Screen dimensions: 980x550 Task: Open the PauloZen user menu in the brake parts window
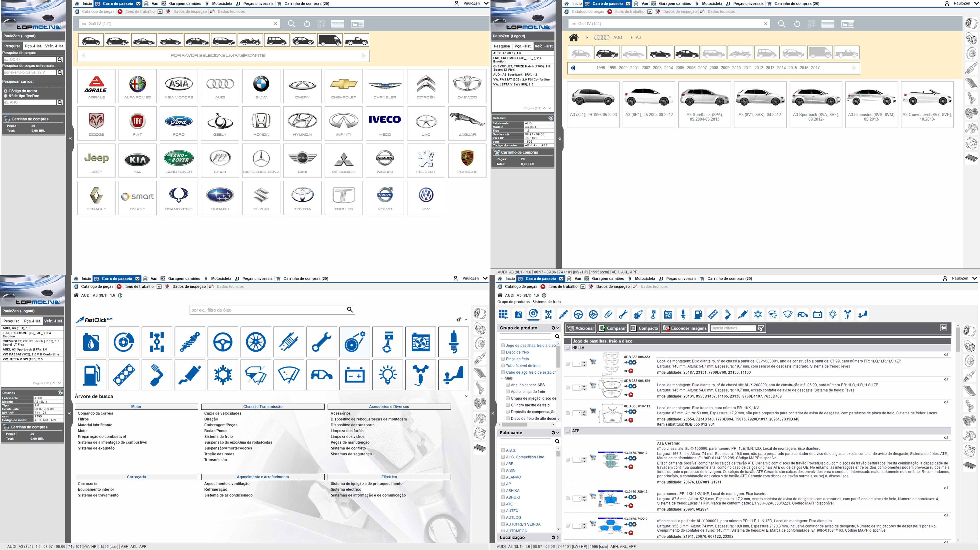point(960,279)
